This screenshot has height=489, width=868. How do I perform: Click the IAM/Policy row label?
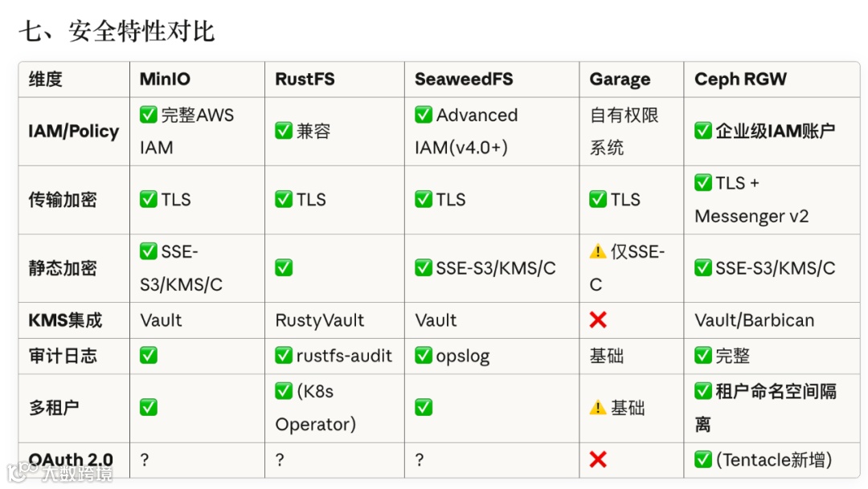[74, 131]
